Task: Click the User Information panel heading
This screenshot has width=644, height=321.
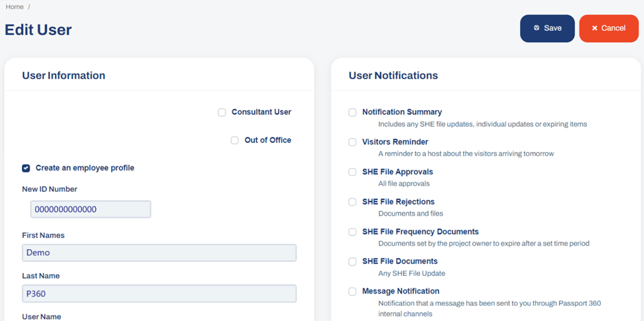Action: (64, 75)
